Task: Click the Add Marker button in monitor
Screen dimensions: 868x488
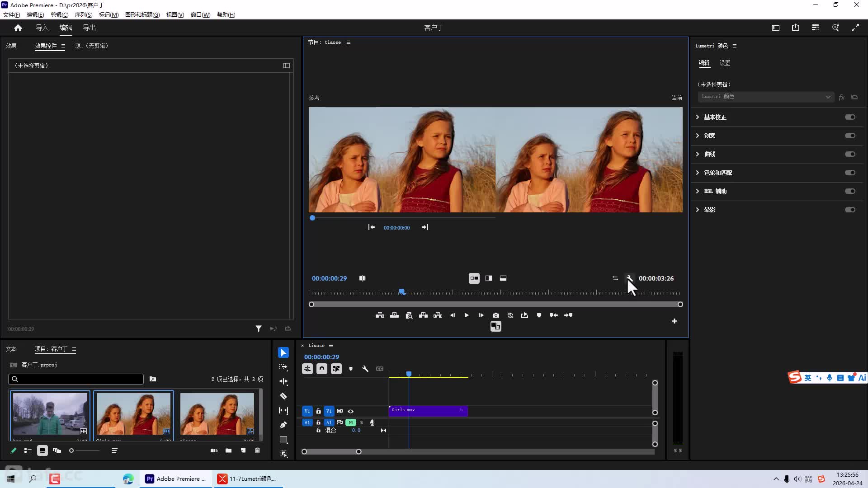Action: [x=539, y=315]
